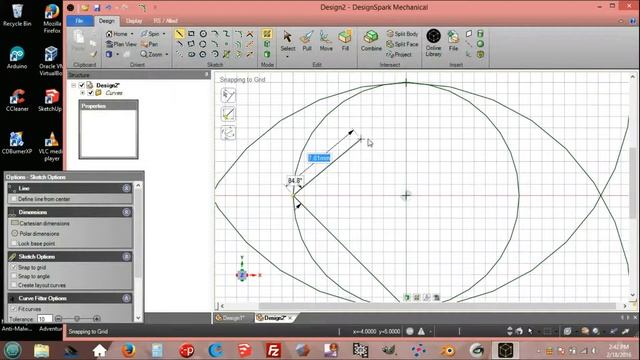
Task: Open the Online Library
Action: click(x=433, y=42)
